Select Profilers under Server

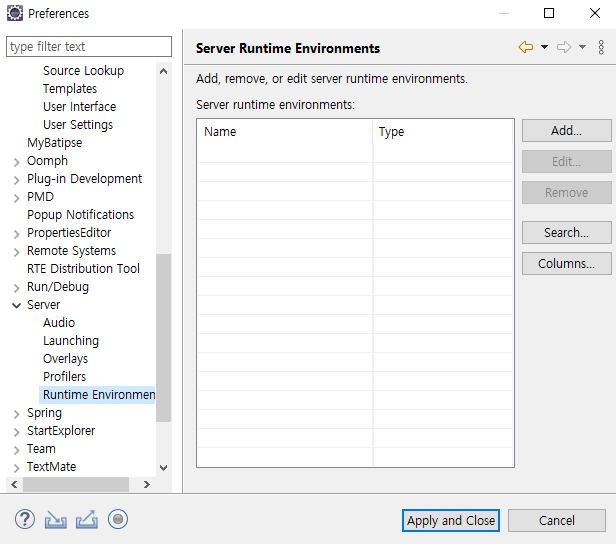click(x=64, y=377)
